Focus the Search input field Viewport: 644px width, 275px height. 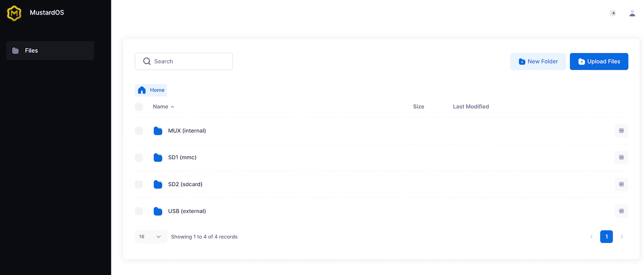[x=184, y=62]
